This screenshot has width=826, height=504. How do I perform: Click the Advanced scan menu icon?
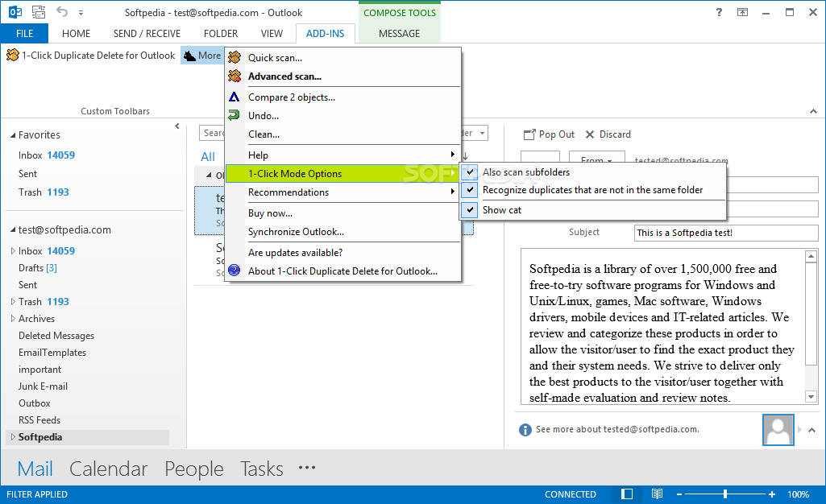click(235, 76)
